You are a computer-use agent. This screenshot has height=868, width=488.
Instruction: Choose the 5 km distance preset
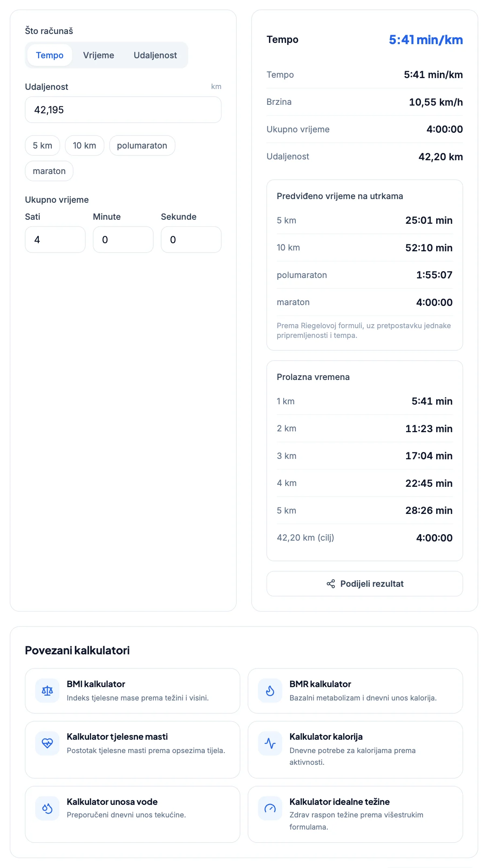coord(42,145)
